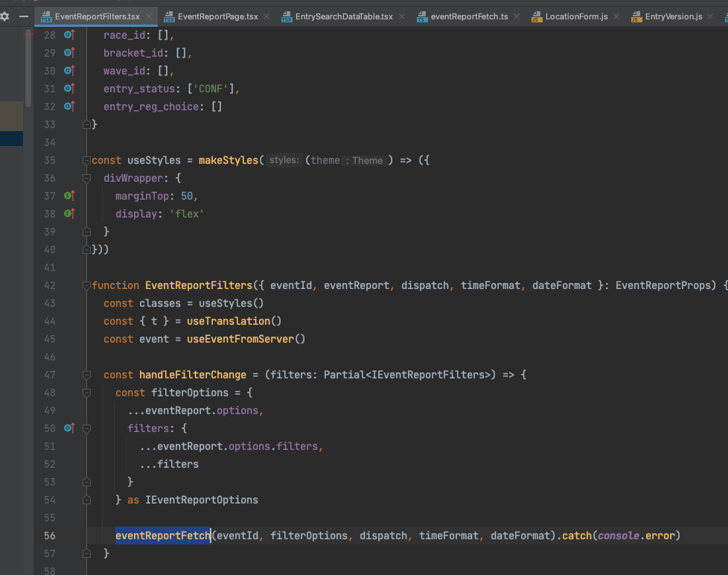Viewport: 728px width, 575px height.
Task: Click the override gutter icon on line 32
Action: click(x=69, y=107)
